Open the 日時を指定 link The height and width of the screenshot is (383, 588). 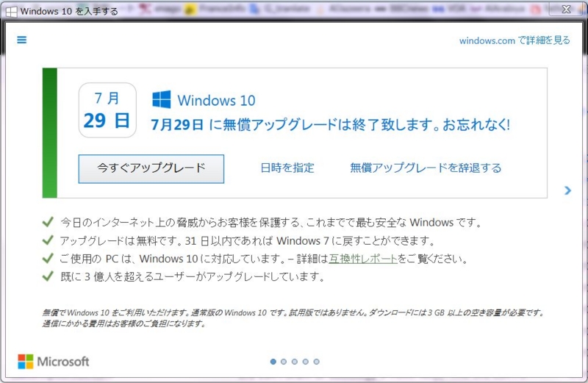coord(287,168)
